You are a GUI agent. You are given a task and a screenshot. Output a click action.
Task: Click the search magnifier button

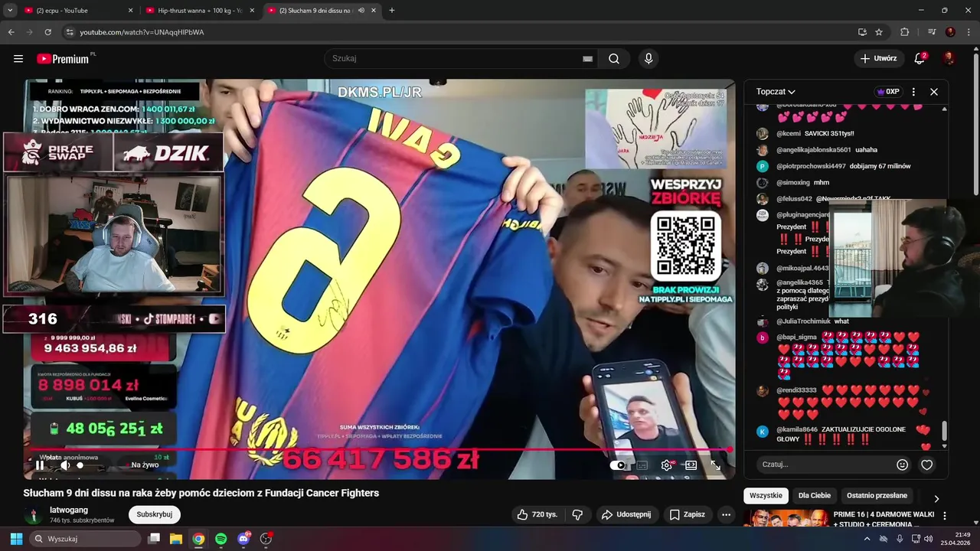click(x=614, y=59)
